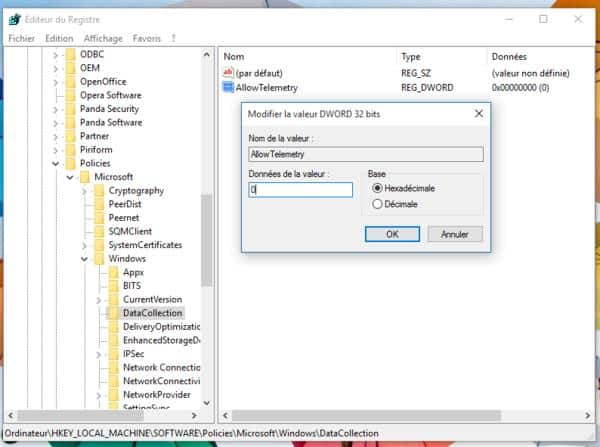Select the EnhancedStorageDevices tree item

coord(161,340)
